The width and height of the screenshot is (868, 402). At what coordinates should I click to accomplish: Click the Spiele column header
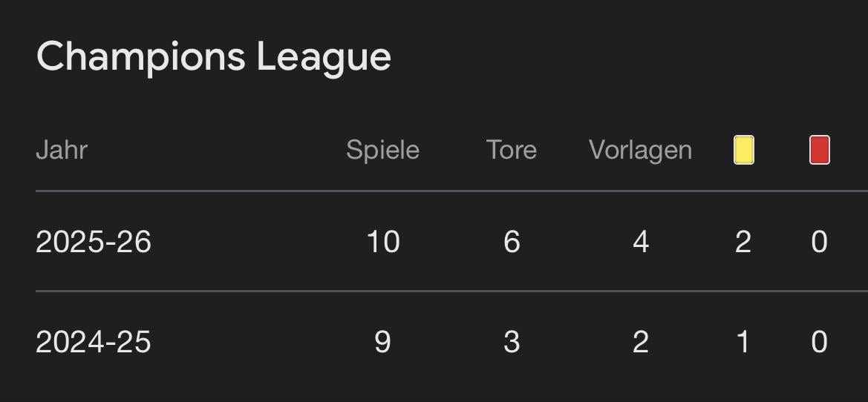[382, 150]
